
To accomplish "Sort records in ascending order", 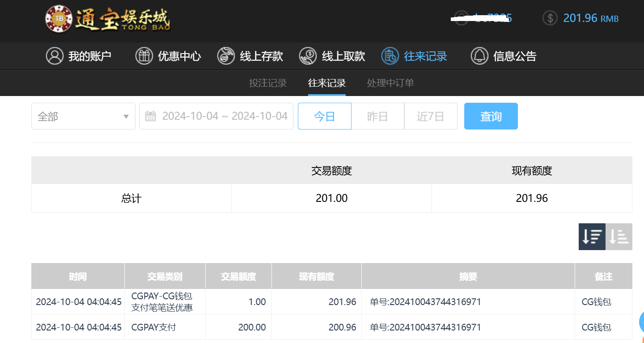I will click(619, 237).
